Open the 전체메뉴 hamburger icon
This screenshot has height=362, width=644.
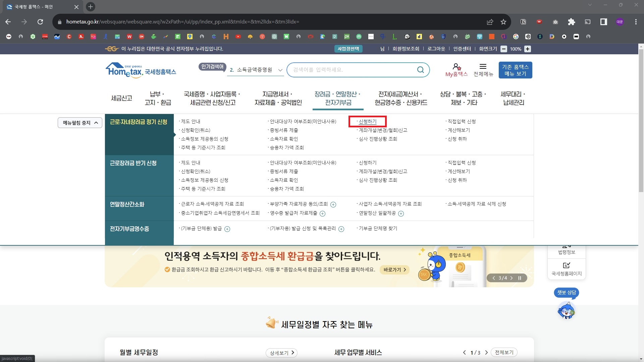click(483, 69)
